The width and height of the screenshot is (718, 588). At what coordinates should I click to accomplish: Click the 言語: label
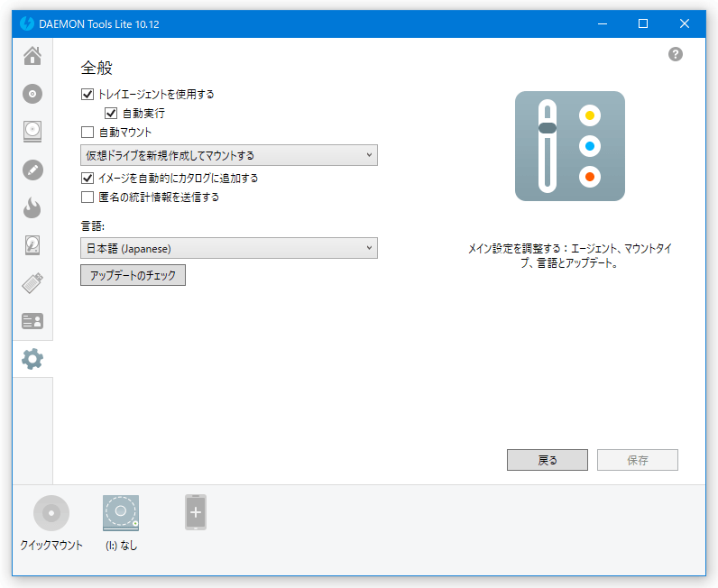click(x=93, y=225)
